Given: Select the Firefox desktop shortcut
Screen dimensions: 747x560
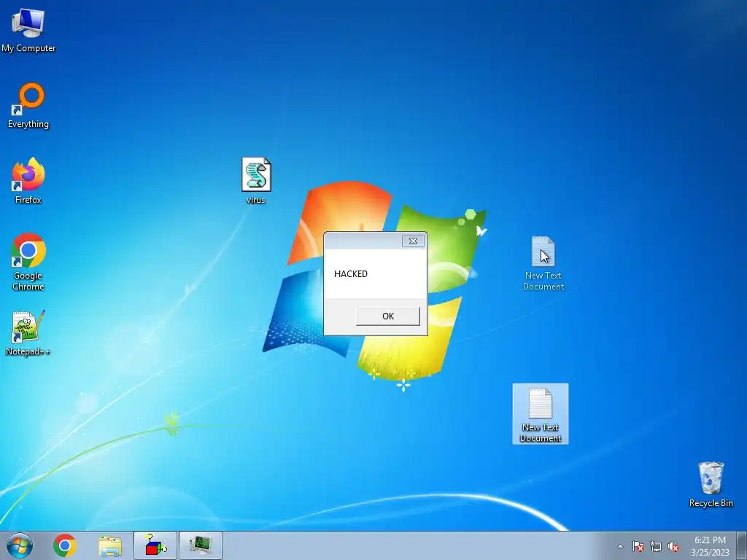Looking at the screenshot, I should click(28, 181).
